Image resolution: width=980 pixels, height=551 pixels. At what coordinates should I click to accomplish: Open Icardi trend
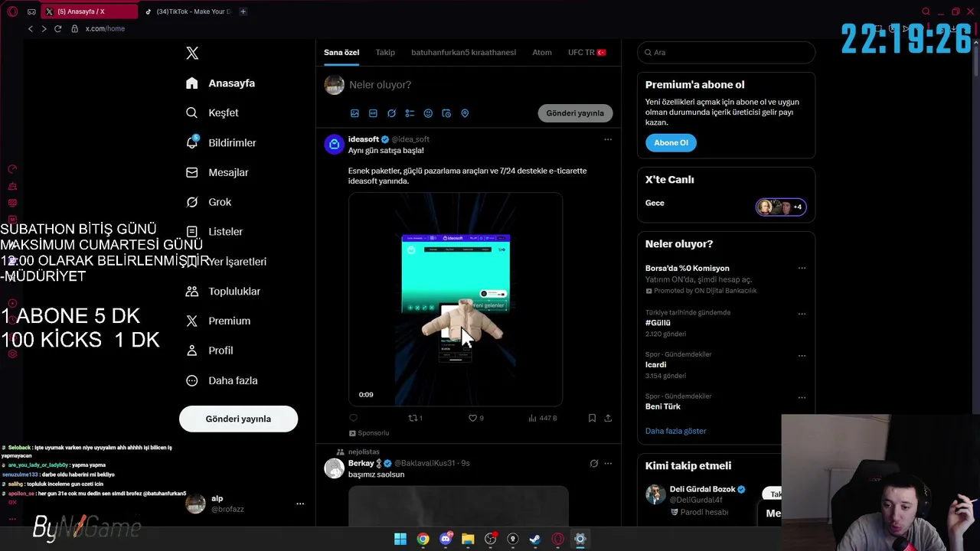pos(655,364)
